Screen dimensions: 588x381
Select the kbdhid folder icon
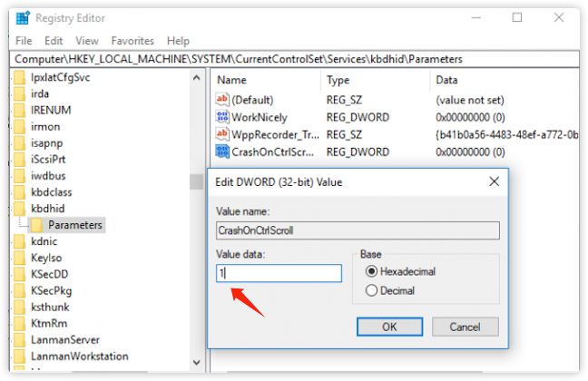19,209
